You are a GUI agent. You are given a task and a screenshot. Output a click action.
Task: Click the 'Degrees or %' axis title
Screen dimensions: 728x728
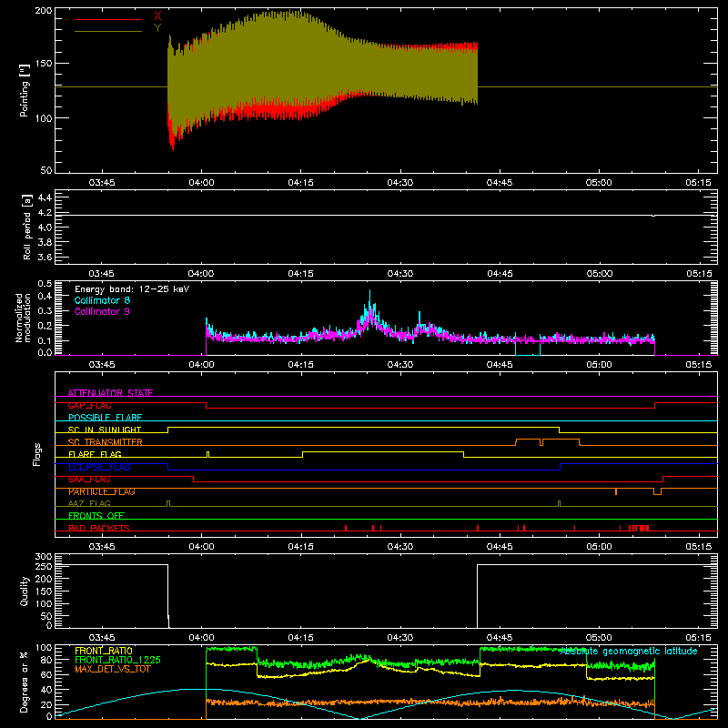point(25,682)
